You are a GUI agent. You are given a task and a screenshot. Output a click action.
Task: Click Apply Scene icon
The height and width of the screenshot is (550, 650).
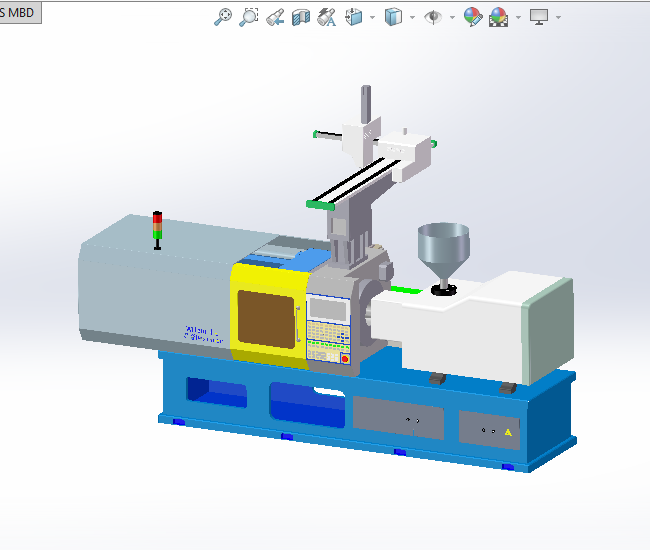click(x=499, y=17)
